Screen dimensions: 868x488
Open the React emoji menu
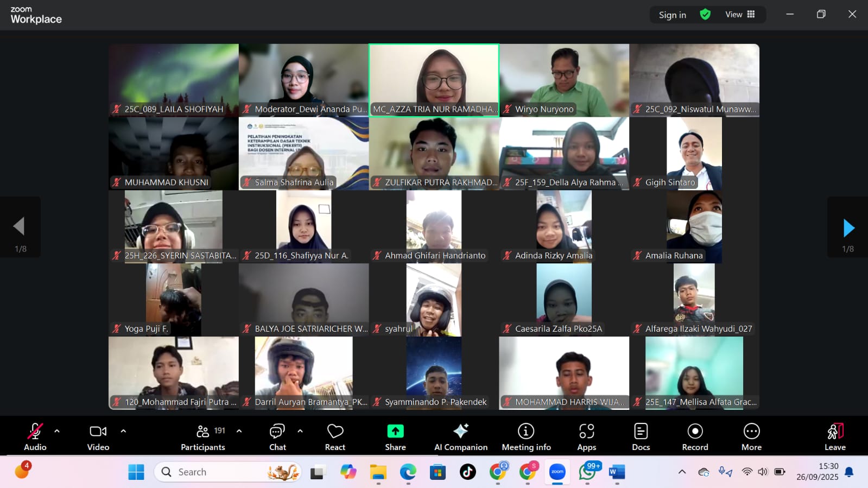pyautogui.click(x=335, y=437)
